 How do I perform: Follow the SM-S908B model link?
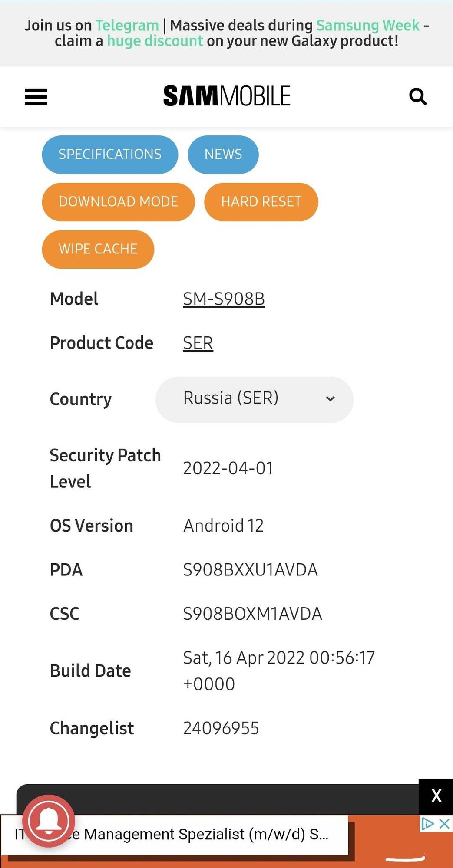click(x=224, y=299)
